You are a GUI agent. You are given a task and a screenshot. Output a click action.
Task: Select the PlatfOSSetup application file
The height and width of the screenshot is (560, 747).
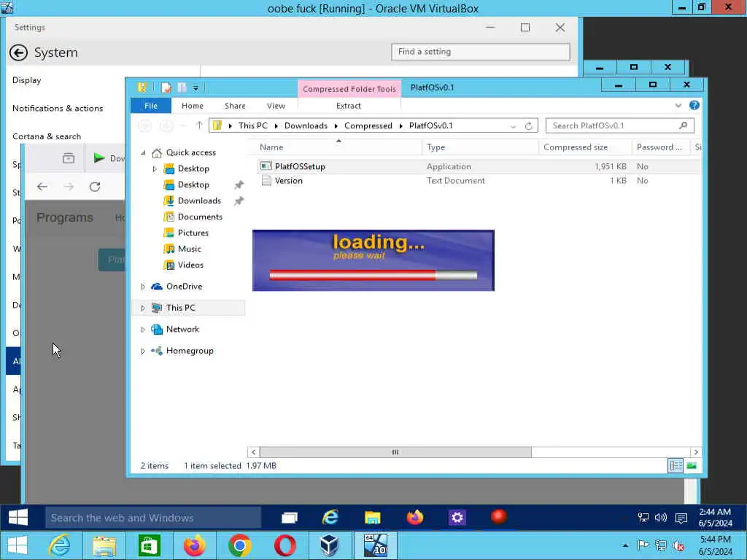click(x=300, y=166)
